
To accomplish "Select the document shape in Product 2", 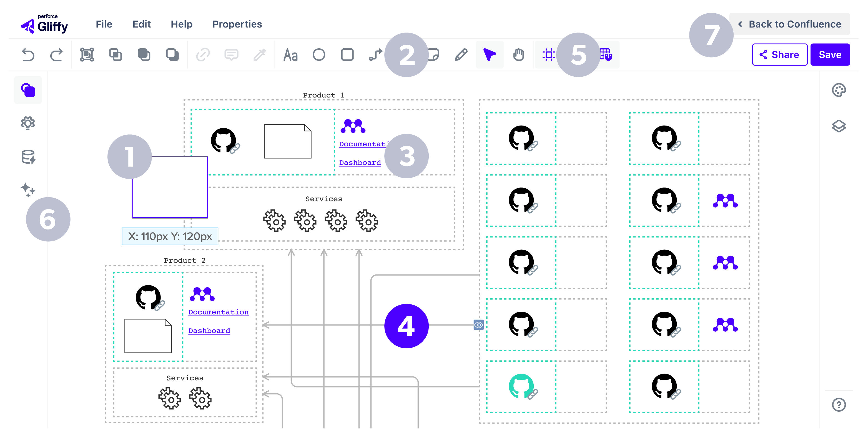I will click(148, 336).
